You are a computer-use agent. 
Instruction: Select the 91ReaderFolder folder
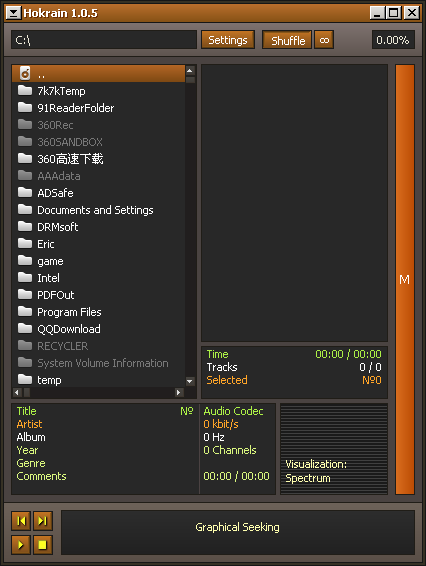[x=98, y=108]
